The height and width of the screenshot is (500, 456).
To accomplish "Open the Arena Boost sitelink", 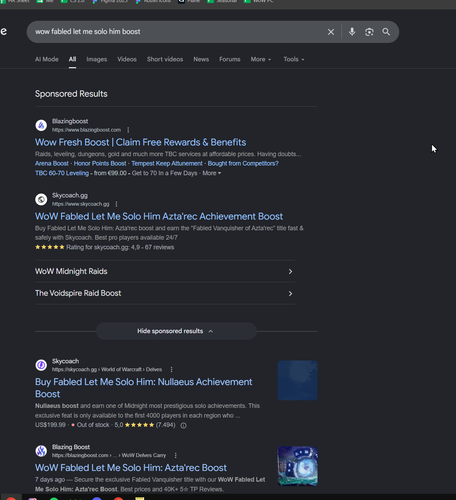I will coord(52,164).
